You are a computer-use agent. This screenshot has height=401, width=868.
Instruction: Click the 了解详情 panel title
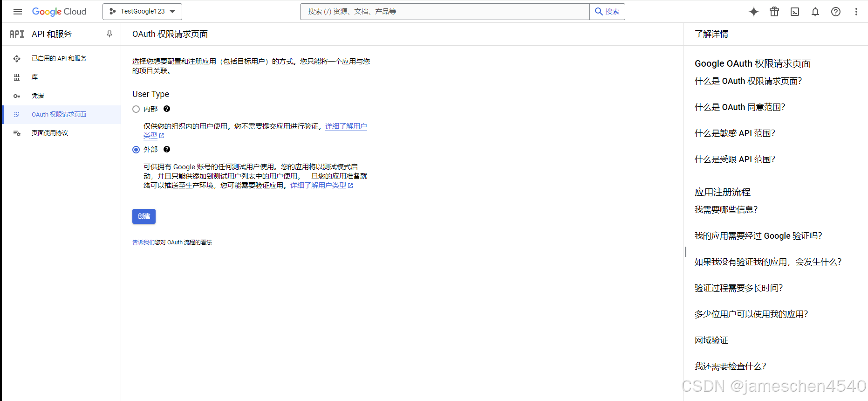click(711, 34)
